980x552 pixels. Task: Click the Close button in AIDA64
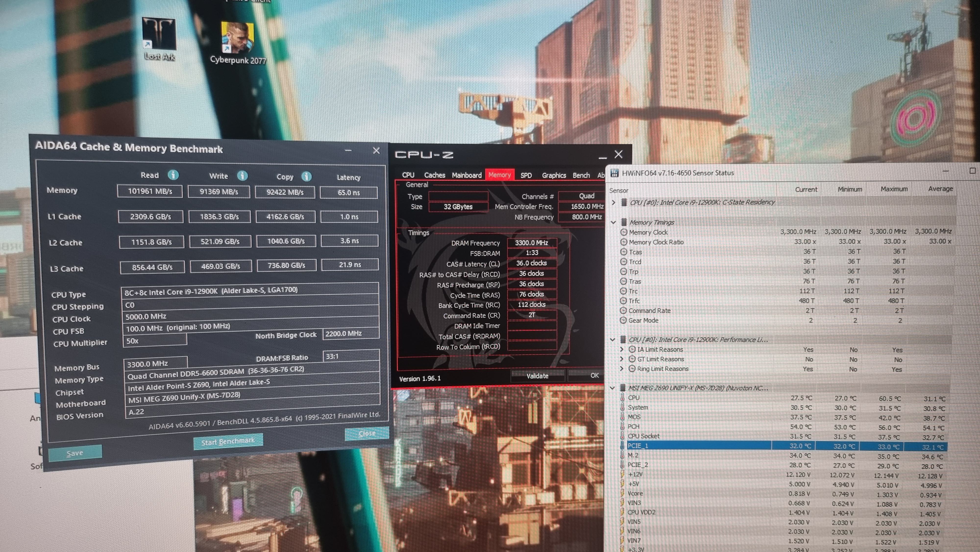[x=367, y=433]
